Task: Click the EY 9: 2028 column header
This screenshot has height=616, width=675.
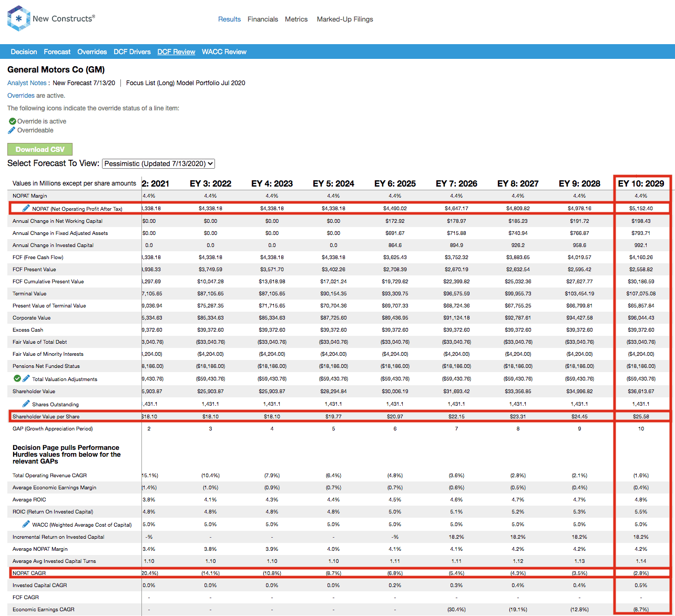Action: [x=579, y=183]
